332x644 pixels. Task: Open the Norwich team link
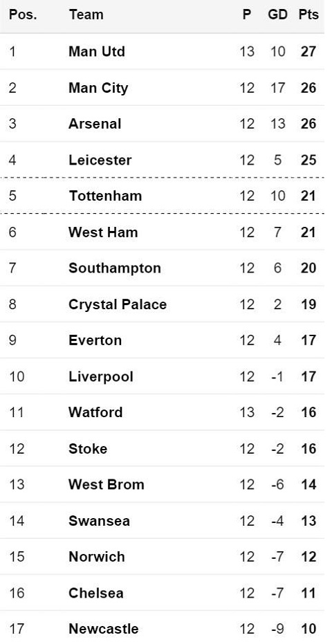[x=97, y=557]
